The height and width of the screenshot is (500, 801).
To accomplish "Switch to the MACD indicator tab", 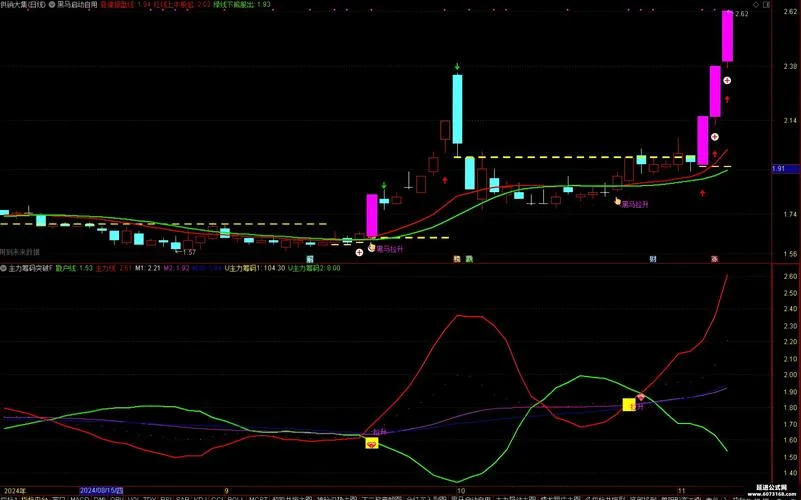I will click(x=80, y=498).
